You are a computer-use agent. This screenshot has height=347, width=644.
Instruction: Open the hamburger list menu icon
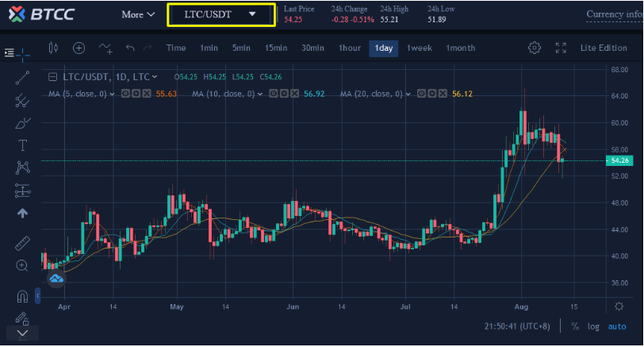(x=10, y=52)
